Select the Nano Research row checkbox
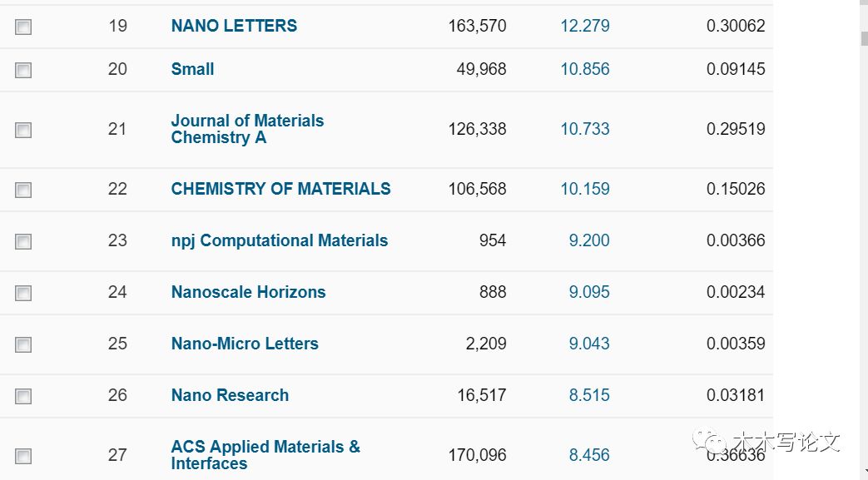868x480 pixels. click(23, 396)
